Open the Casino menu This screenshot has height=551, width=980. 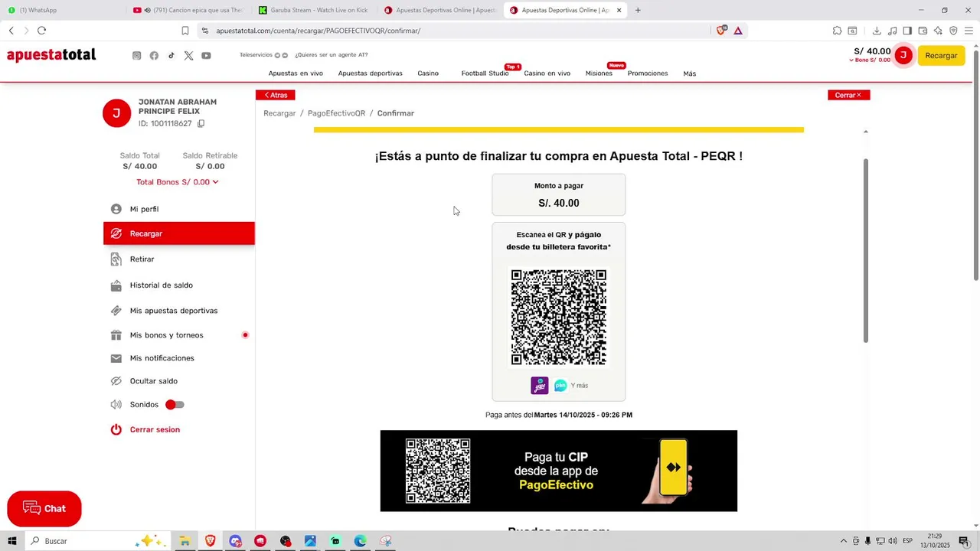(428, 73)
